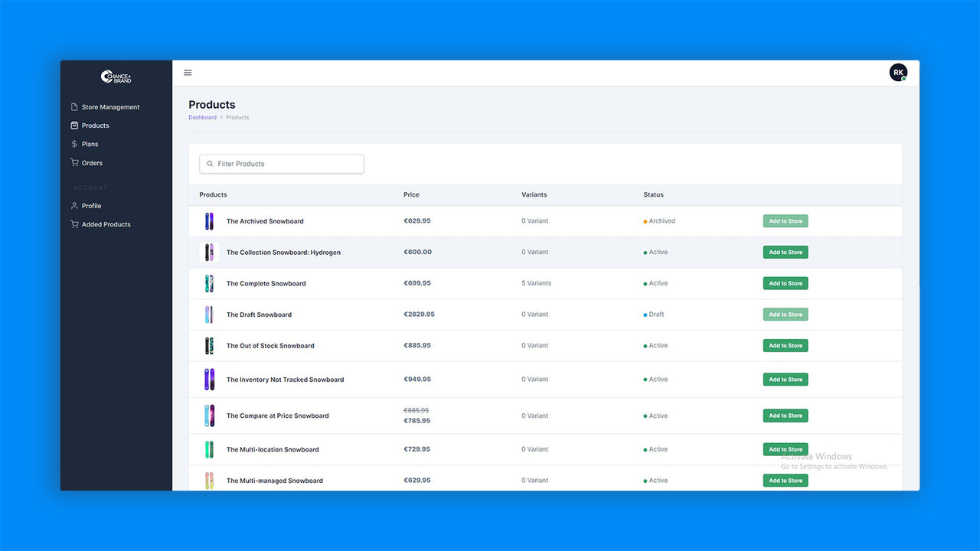Click the Products column header
The image size is (980, 551).
(x=213, y=194)
